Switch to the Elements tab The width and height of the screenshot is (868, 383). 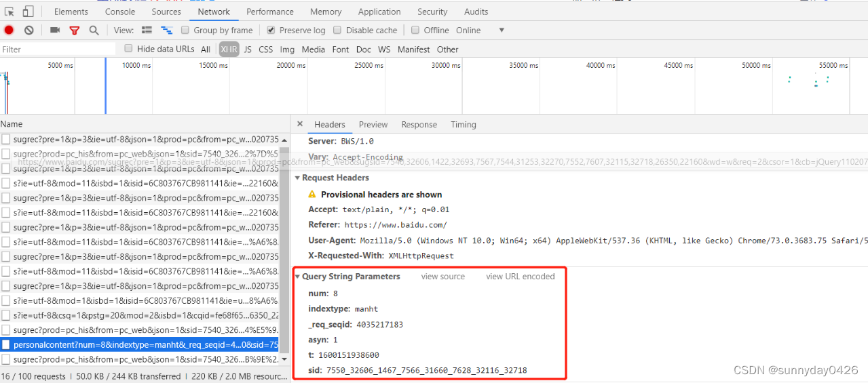(x=71, y=12)
